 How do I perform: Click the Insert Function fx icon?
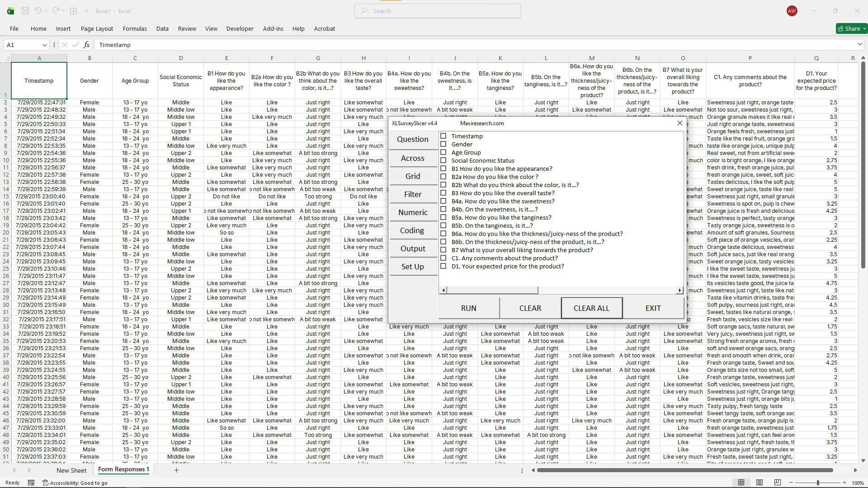pos(86,45)
